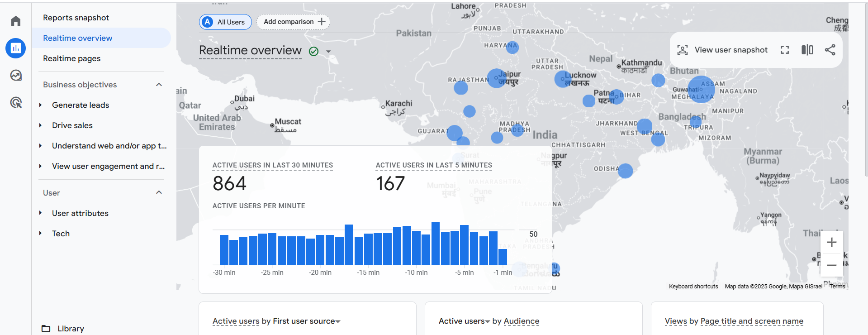Expand the Generate leads tree item
Screen dimensions: 868x335
pos(40,105)
